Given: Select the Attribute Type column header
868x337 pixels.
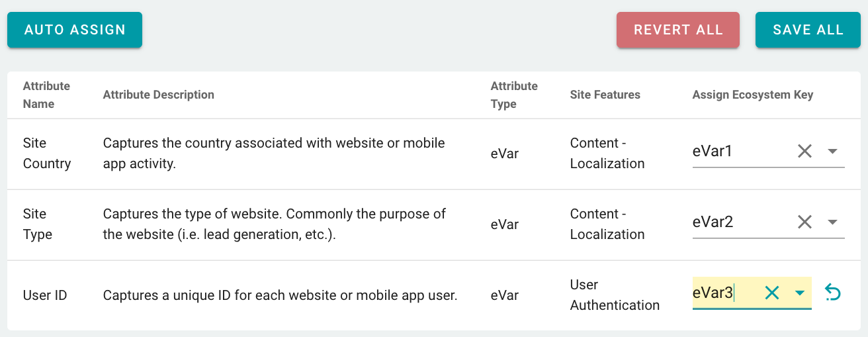Looking at the screenshot, I should [514, 95].
